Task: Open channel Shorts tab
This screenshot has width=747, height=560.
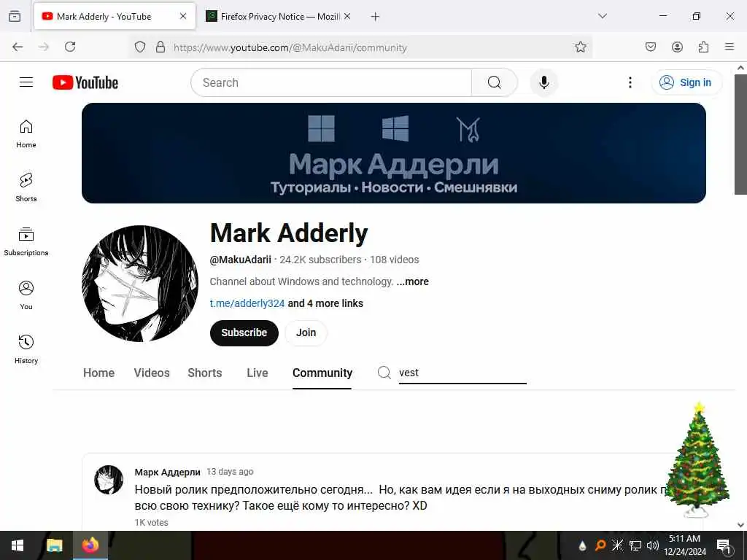Action: (205, 373)
